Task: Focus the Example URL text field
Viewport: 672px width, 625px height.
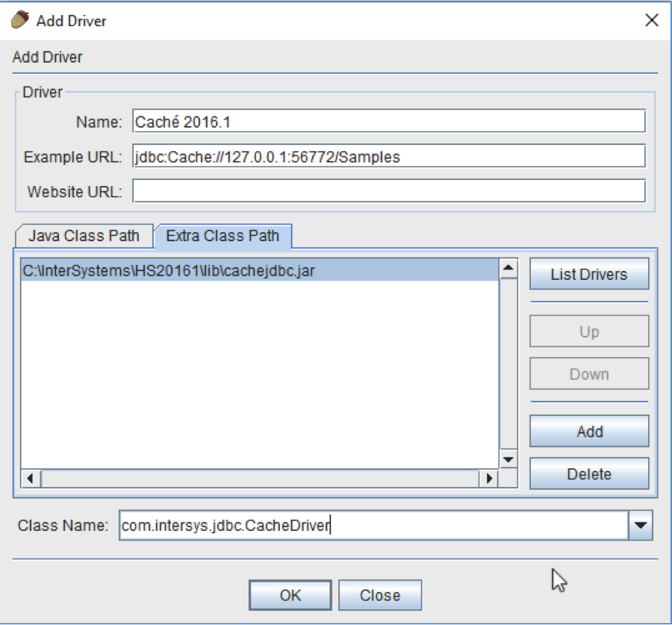Action: (388, 156)
